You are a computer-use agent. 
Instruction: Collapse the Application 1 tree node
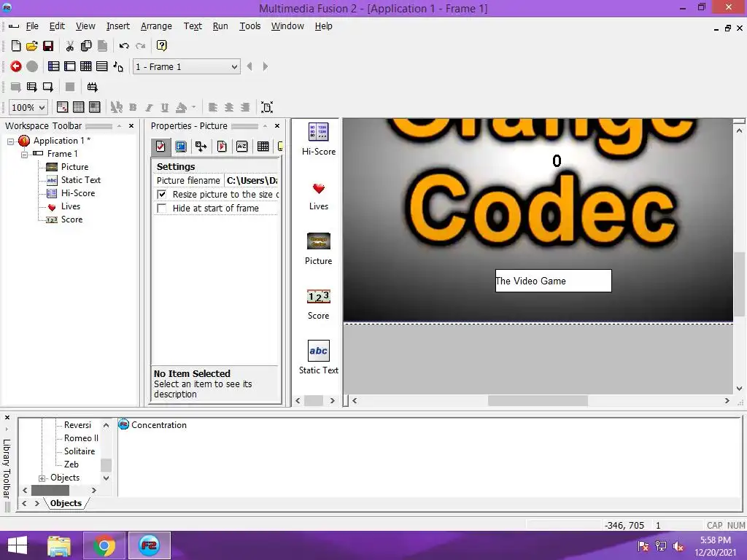tap(10, 141)
